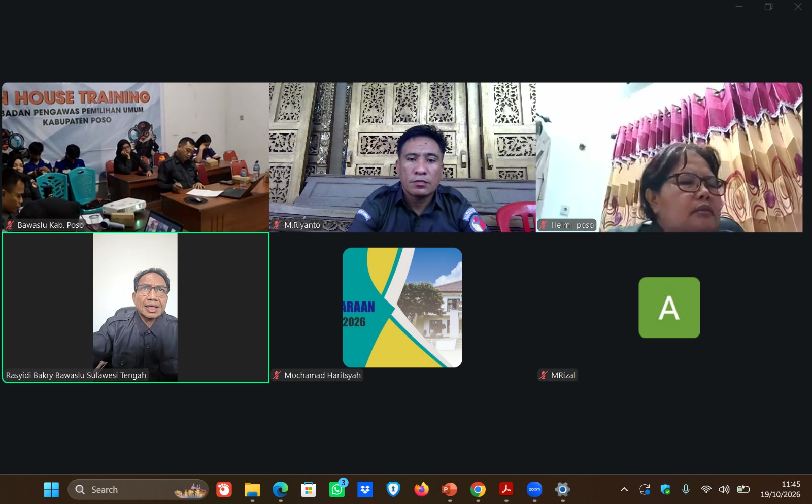
Task: Open the Settings gear in the taskbar
Action: pyautogui.click(x=562, y=490)
